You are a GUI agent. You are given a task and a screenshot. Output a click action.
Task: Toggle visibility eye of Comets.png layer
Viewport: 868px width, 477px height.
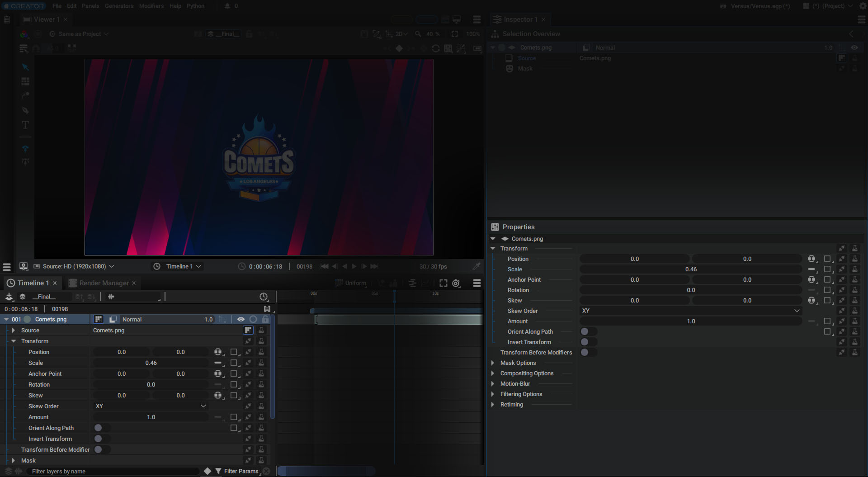[x=241, y=319]
